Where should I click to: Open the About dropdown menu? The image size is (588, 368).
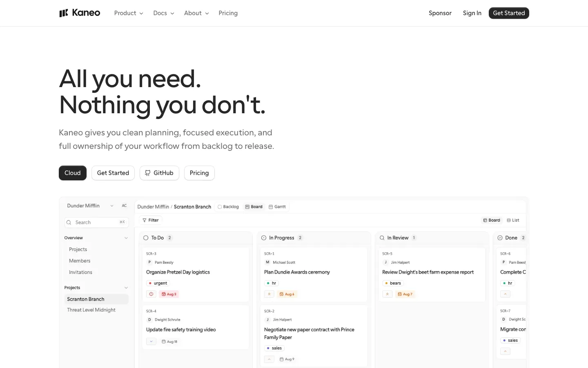(196, 13)
